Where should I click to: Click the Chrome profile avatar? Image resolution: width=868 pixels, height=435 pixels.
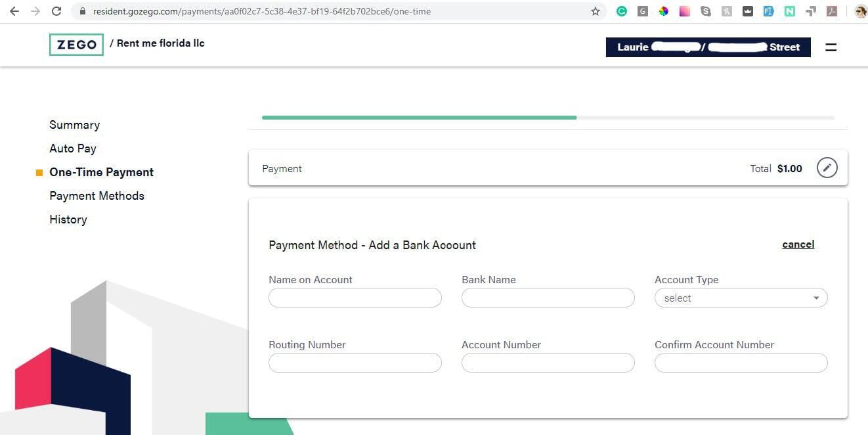pos(861,11)
